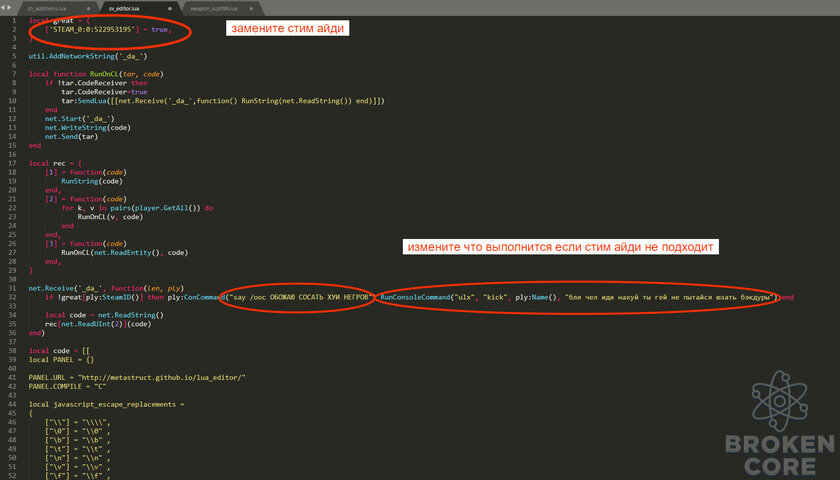Image resolution: width=840 pixels, height=480 pixels.
Task: Close the weapon_scp096.lua tab via its dot
Action: 251,9
